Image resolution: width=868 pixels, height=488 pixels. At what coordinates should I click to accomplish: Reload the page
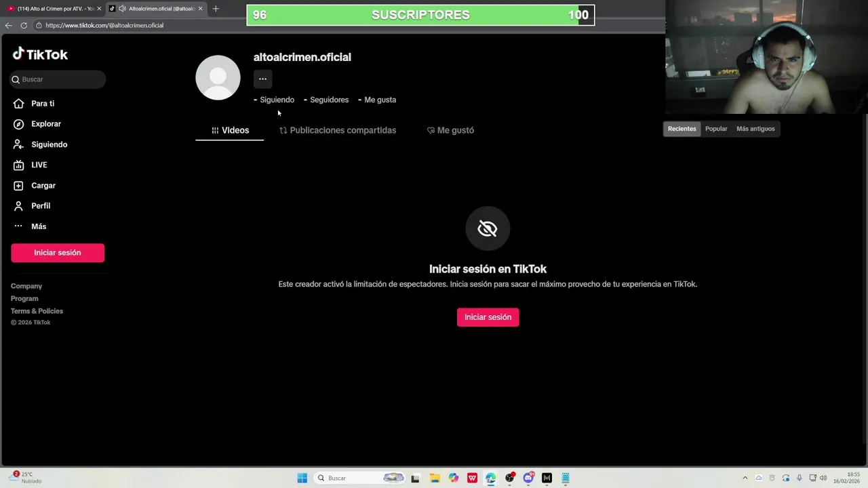24,25
